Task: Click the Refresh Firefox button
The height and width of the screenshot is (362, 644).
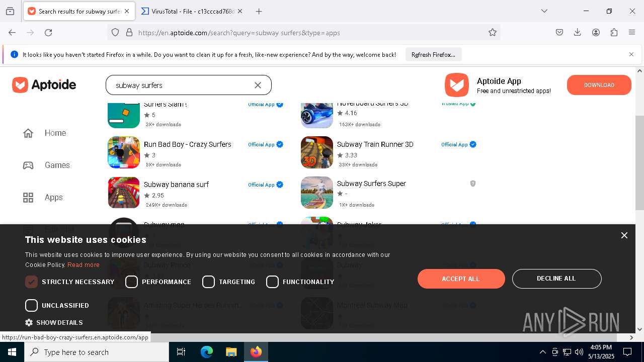Action: click(433, 54)
